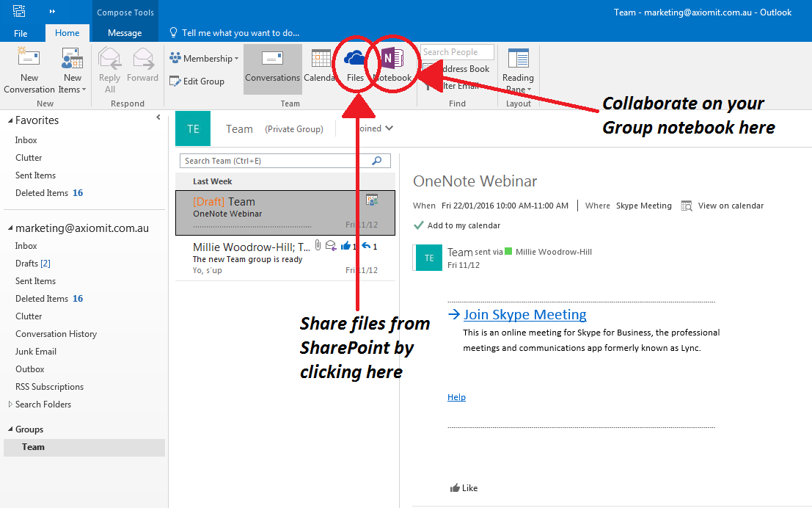This screenshot has width=812, height=508.
Task: Open the group Calendar
Action: (x=320, y=66)
